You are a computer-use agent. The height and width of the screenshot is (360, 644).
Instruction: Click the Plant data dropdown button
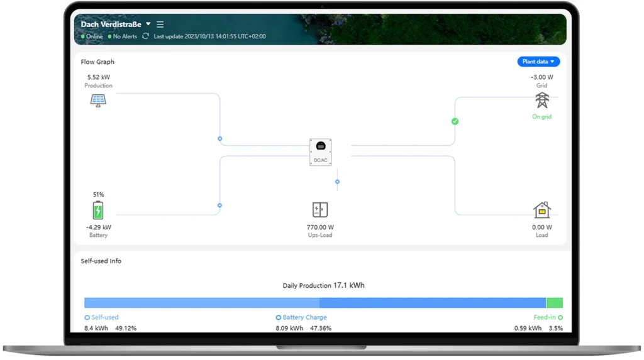pos(538,62)
